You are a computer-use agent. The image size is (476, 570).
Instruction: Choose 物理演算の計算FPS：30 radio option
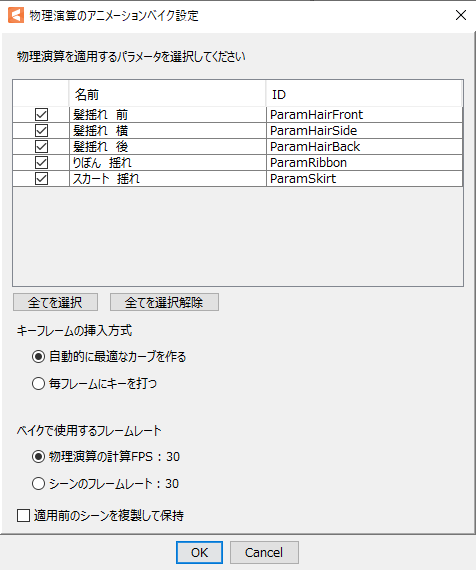coord(38,457)
